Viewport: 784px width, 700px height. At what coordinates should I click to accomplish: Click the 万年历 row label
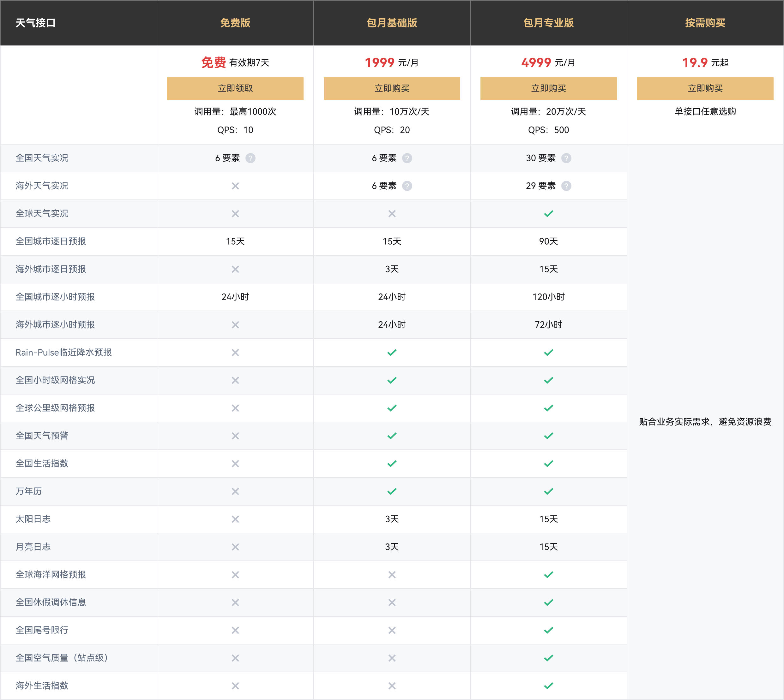click(x=29, y=491)
